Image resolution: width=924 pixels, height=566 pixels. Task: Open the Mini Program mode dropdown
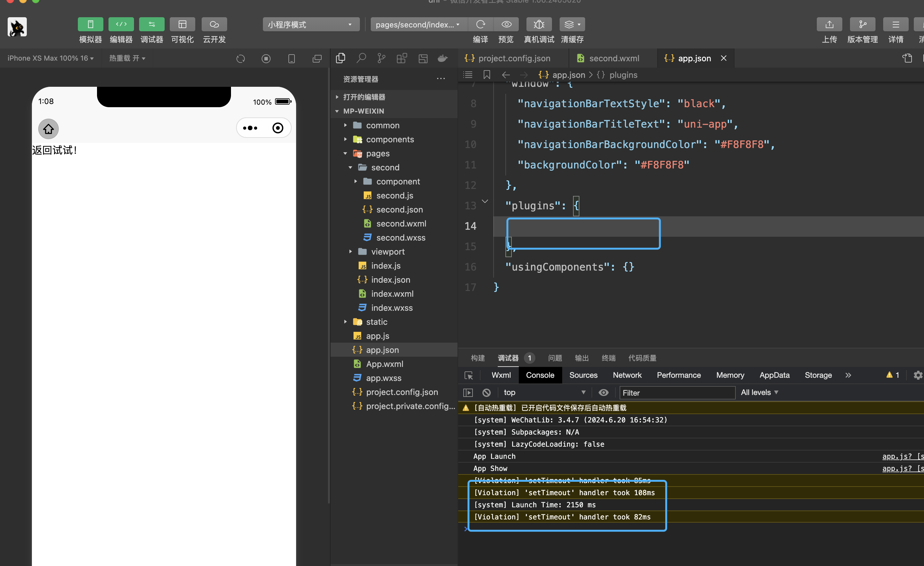click(x=310, y=24)
